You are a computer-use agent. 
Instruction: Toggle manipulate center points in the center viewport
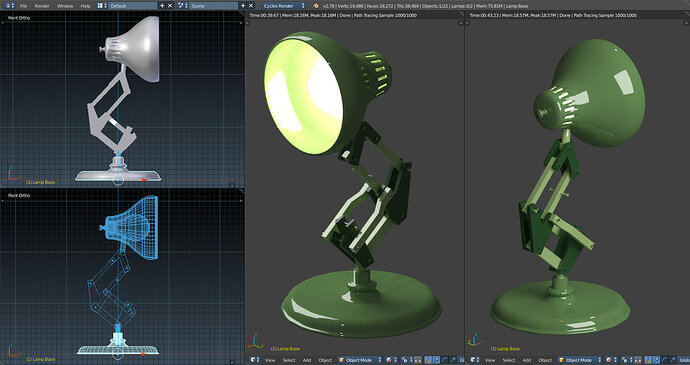click(418, 360)
